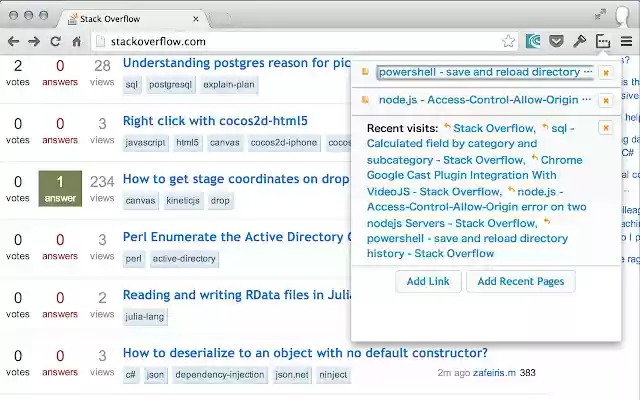Open the home page via the house icon
The height and width of the screenshot is (400, 640).
(76, 41)
